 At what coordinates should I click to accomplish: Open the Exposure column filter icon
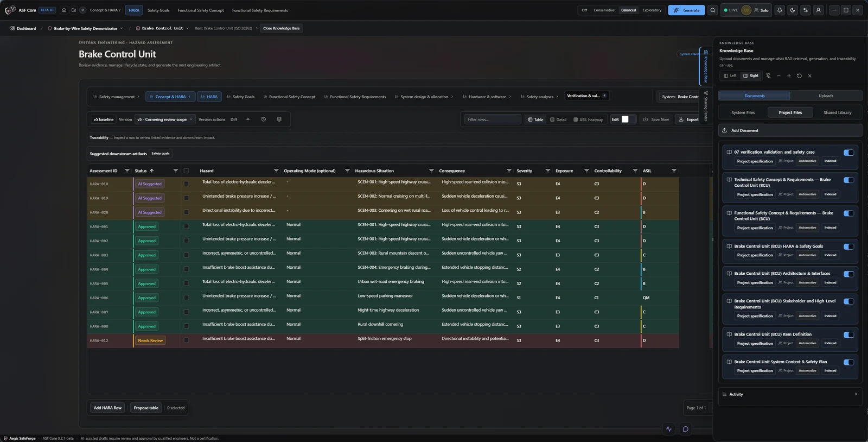coord(586,171)
